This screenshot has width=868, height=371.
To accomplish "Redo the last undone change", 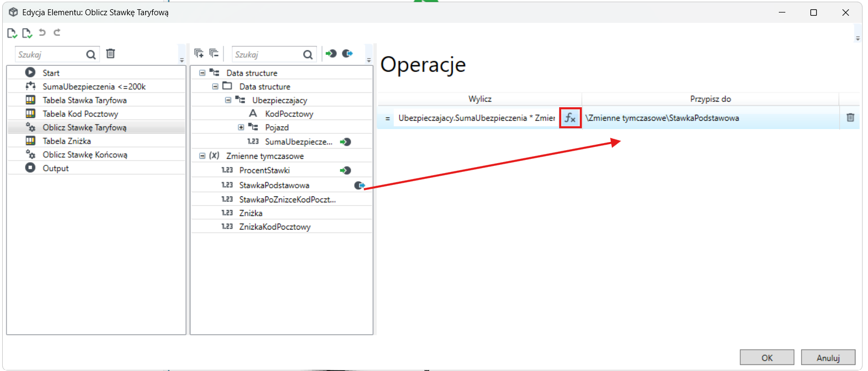I will point(57,33).
